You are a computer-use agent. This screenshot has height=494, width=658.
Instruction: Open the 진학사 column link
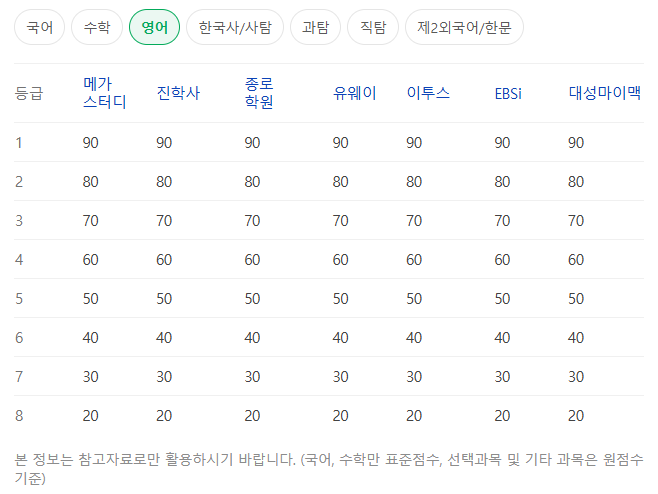click(x=178, y=93)
